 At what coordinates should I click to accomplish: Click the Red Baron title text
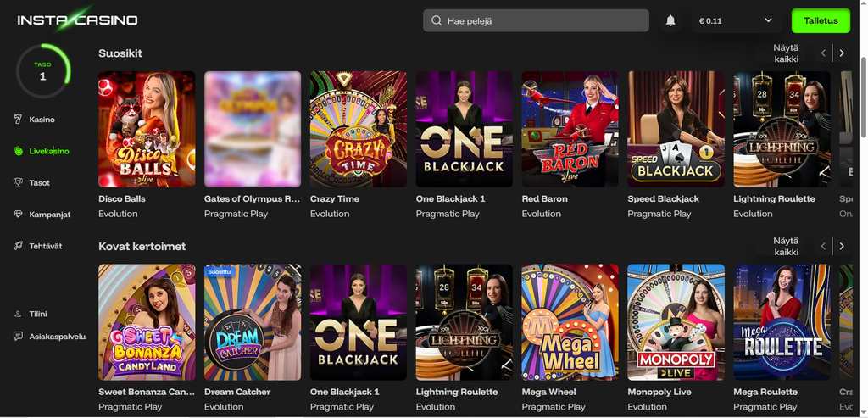pos(544,198)
